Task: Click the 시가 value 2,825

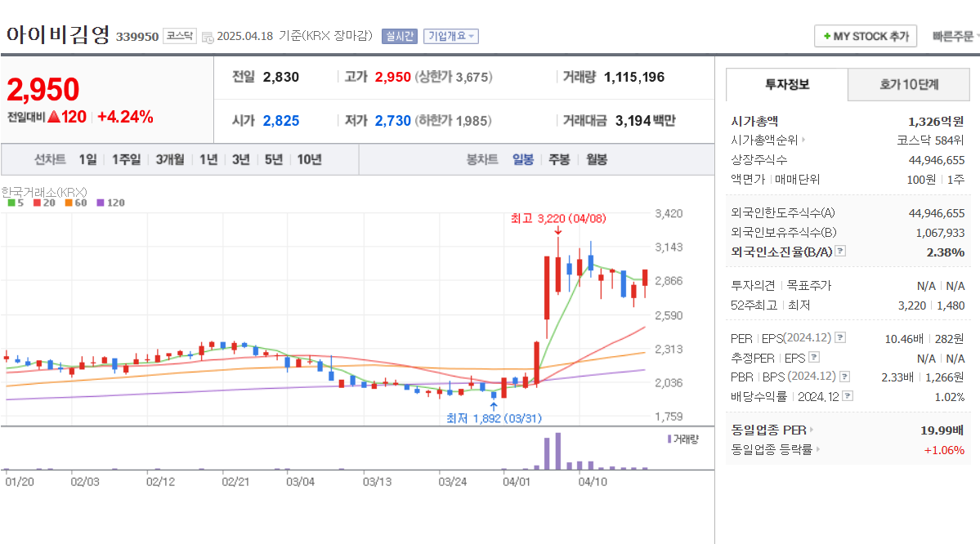Action: 280,121
